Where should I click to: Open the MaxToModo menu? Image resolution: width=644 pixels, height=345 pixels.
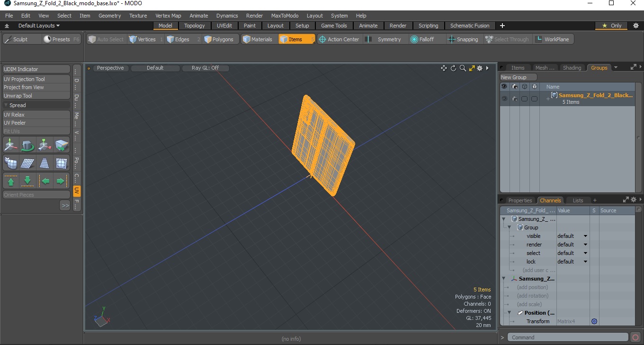[285, 16]
